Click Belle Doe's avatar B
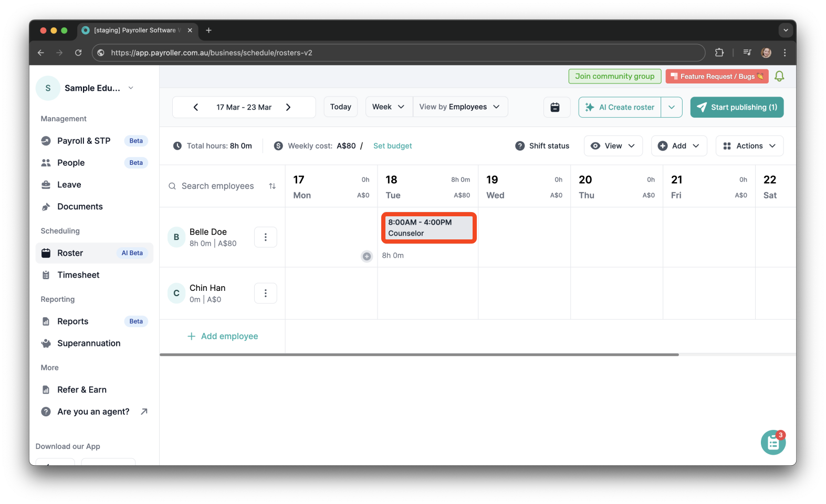Screen dimensions: 826x504 (x=176, y=237)
